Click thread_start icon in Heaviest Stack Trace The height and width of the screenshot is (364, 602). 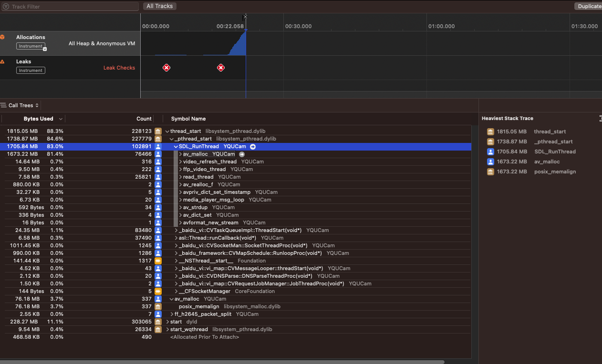click(x=490, y=131)
